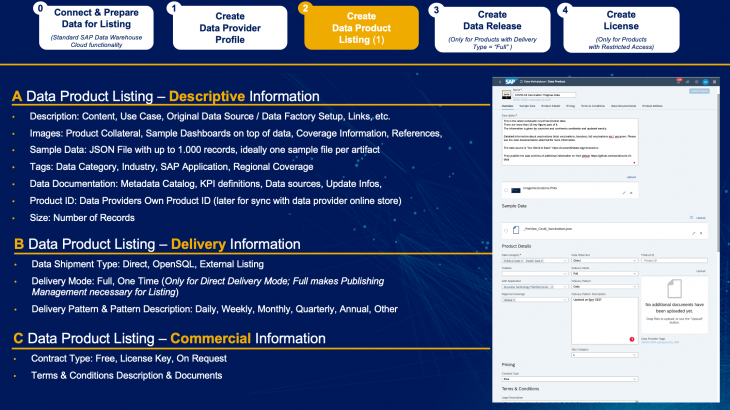Switch to the Terms & Conditions tab
This screenshot has height=410, width=730.
click(593, 106)
